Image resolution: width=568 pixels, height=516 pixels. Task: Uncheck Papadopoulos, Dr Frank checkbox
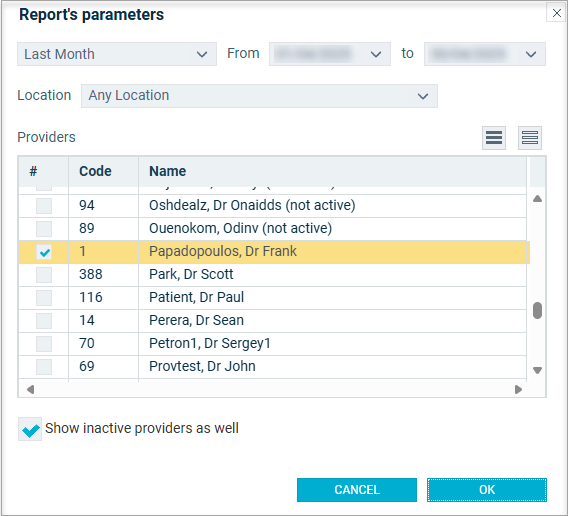click(x=44, y=252)
